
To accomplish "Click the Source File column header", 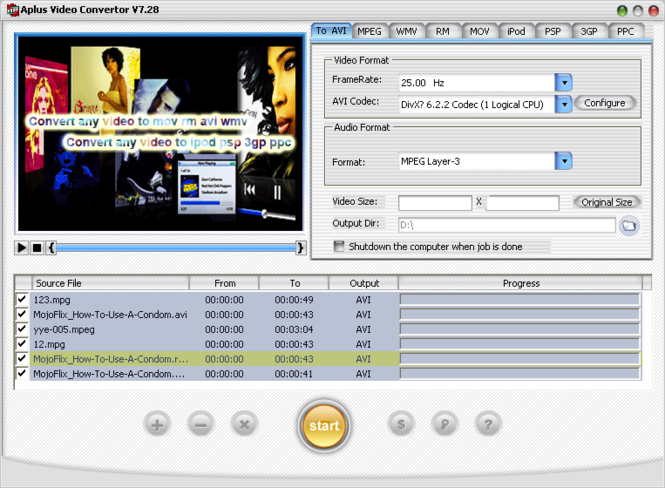I will pos(110,283).
